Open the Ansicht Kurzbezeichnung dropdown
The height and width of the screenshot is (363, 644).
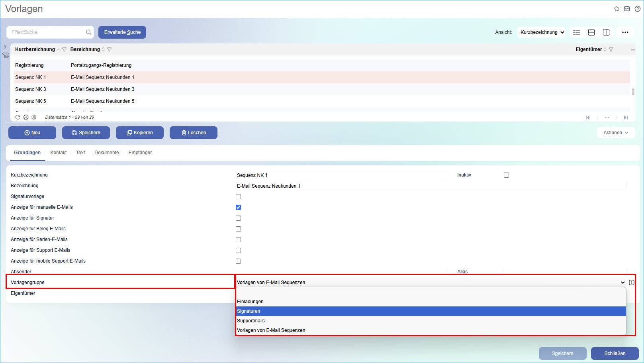coord(542,32)
